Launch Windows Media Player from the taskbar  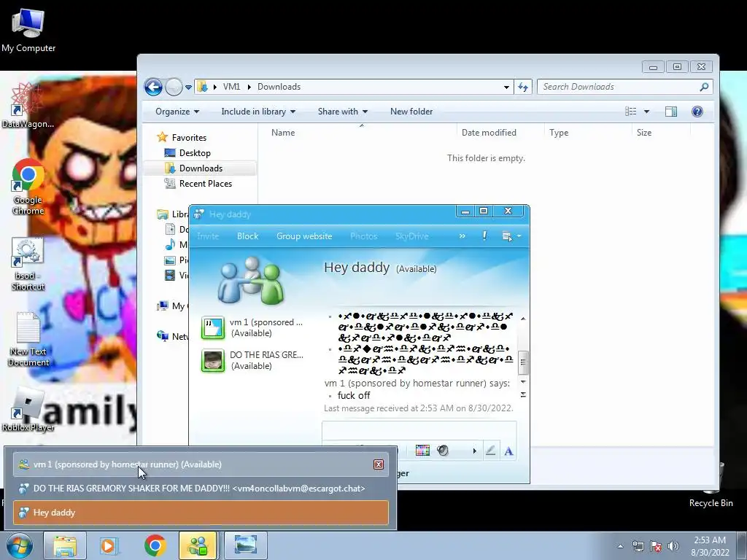(108, 545)
